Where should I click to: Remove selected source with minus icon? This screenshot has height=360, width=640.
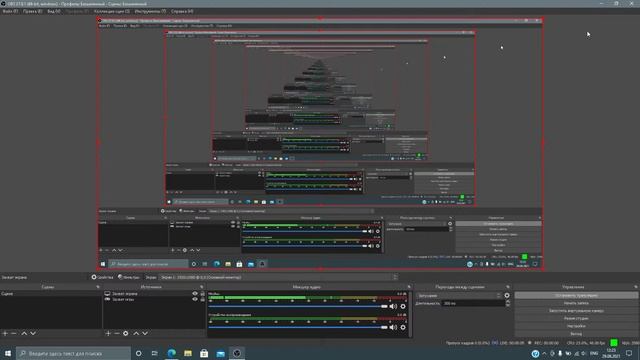117,333
